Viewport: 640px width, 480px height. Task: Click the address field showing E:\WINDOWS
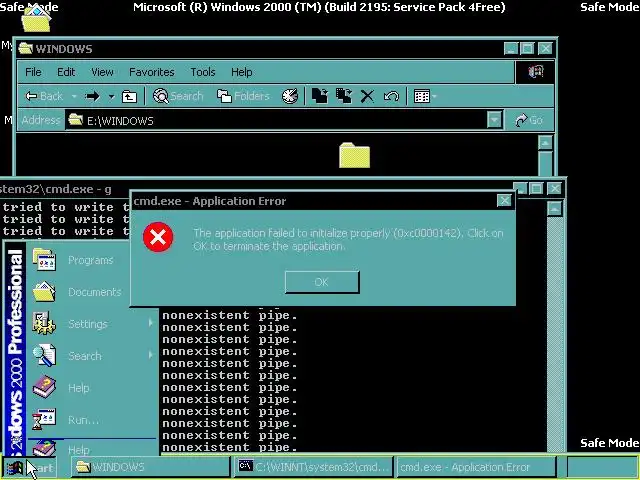click(276, 120)
